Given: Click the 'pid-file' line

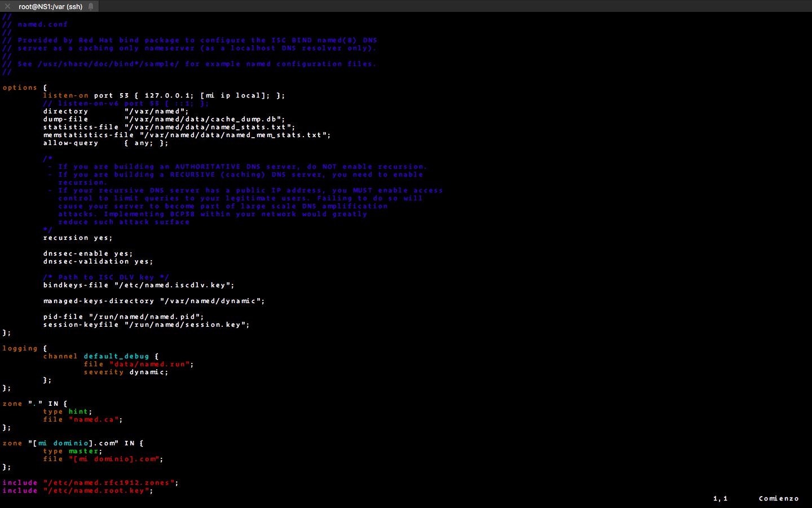Looking at the screenshot, I should click(x=123, y=317).
